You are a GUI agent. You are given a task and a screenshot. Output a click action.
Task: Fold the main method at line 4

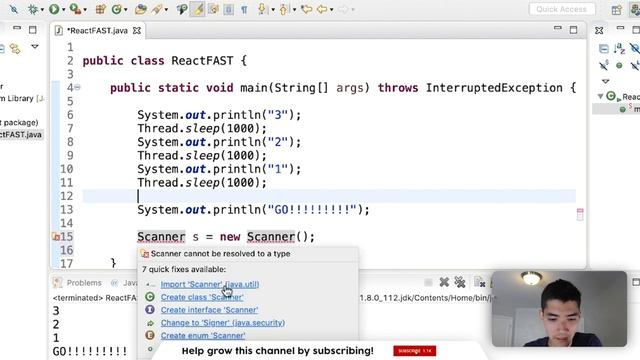coord(77,87)
